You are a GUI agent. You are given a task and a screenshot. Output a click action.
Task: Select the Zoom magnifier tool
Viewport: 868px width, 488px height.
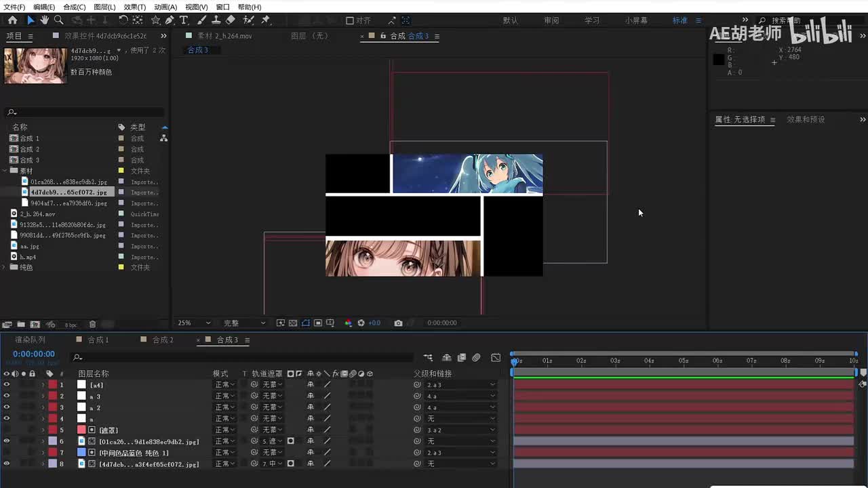pyautogui.click(x=58, y=20)
